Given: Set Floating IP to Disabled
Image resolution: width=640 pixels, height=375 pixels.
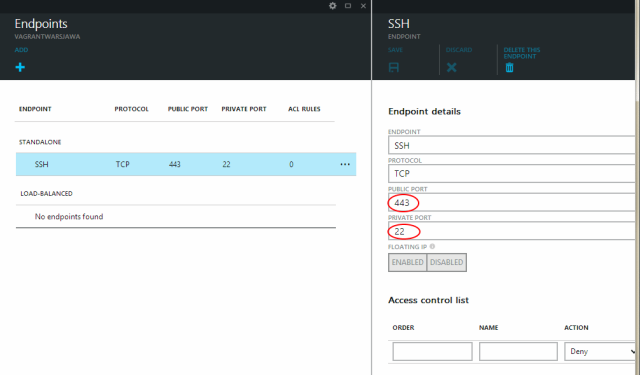Looking at the screenshot, I should [x=447, y=262].
